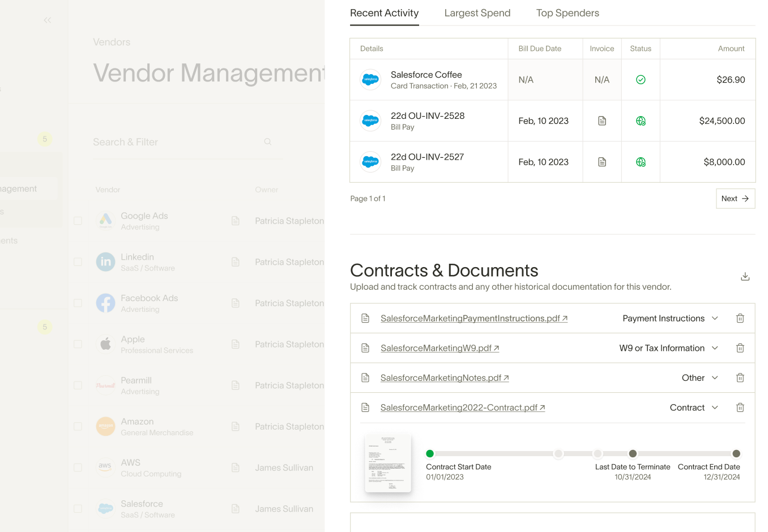Click the search magnifier icon
768x532 pixels.
[x=268, y=142]
